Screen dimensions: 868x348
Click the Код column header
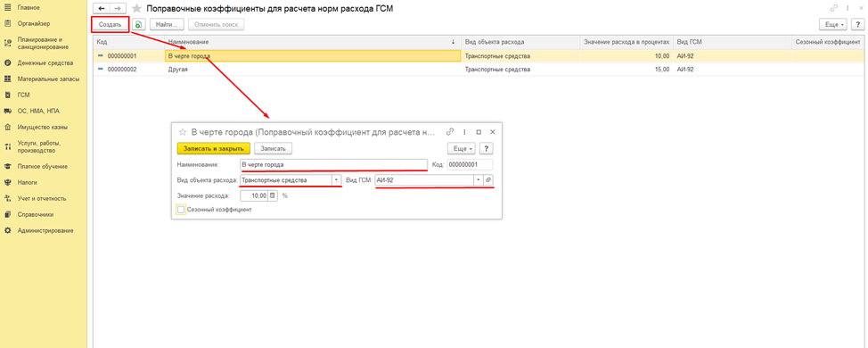[129, 42]
